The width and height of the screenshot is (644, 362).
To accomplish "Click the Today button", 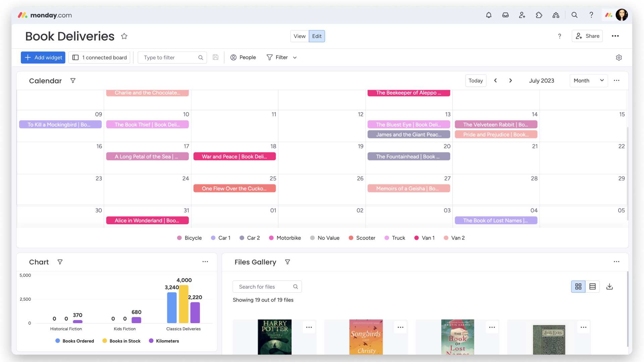I will pyautogui.click(x=475, y=81).
